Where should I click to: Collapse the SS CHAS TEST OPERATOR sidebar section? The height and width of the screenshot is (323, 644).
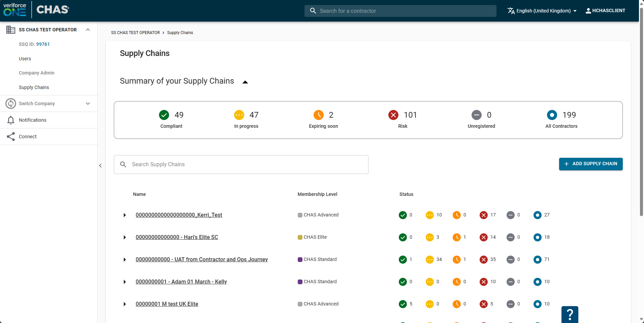pos(88,30)
